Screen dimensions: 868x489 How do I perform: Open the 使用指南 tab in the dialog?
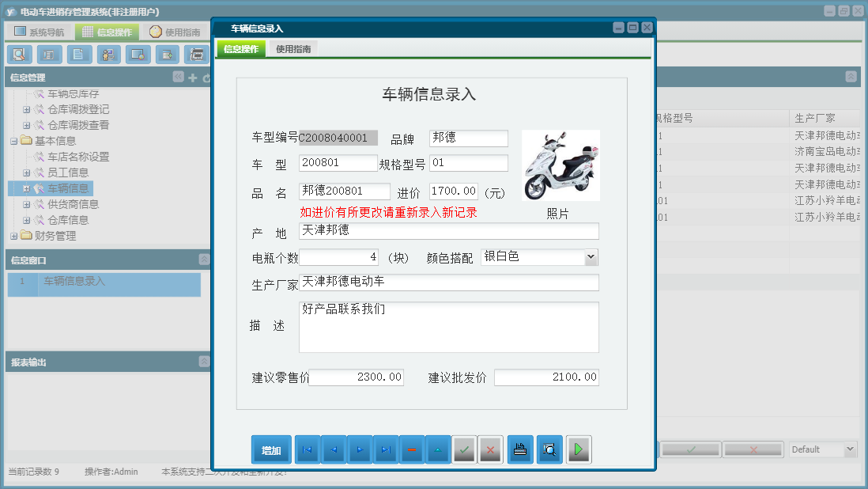tap(294, 47)
